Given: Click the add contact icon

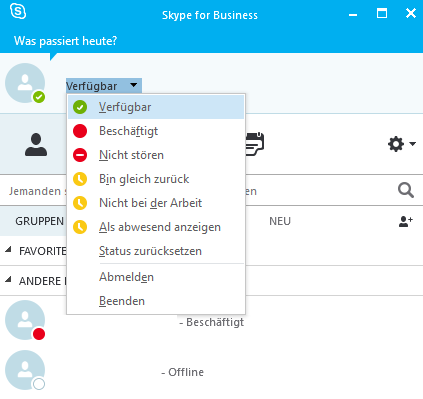Looking at the screenshot, I should click(x=406, y=221).
